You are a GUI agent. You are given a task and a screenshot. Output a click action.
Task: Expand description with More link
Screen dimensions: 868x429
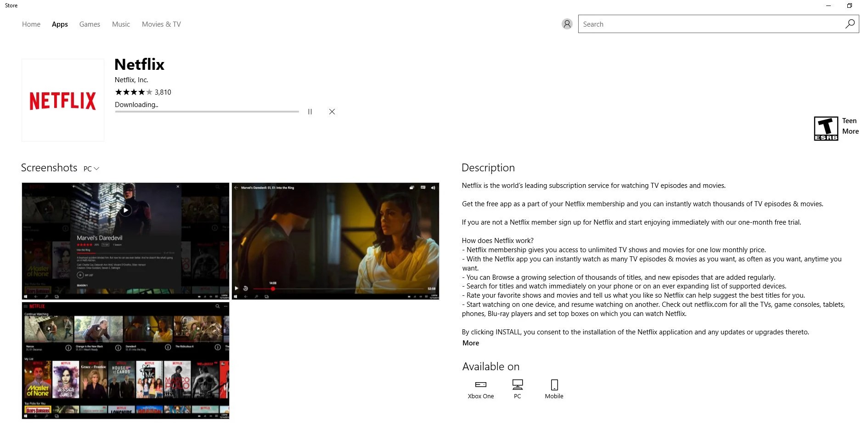point(471,343)
